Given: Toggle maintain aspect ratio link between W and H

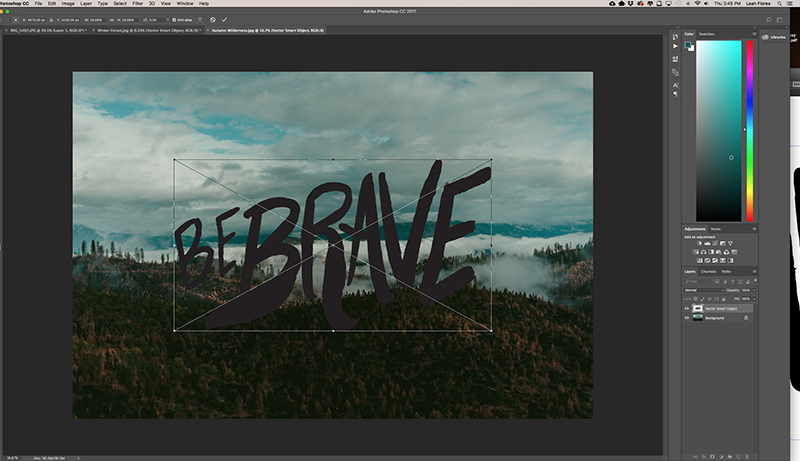Looking at the screenshot, I should click(x=112, y=20).
